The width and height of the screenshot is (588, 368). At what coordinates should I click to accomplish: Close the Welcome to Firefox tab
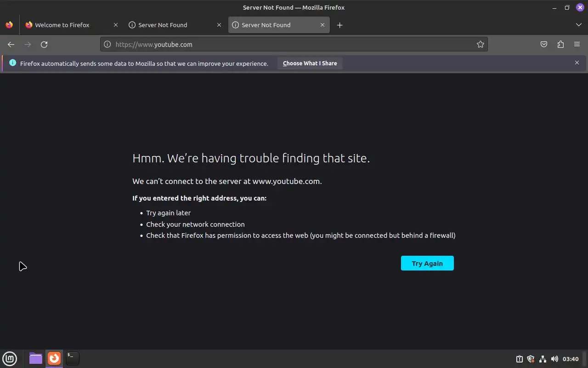[116, 25]
